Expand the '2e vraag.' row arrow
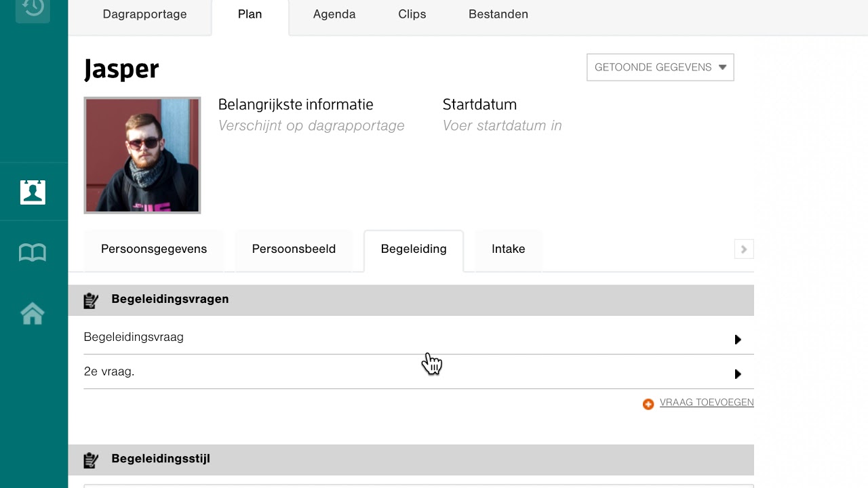 coord(738,374)
